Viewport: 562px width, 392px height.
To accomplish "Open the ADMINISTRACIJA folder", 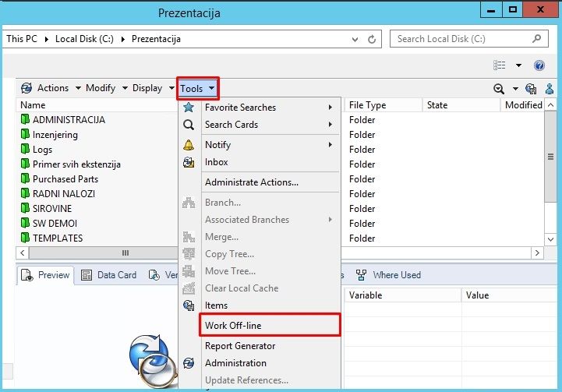I will coord(68,120).
